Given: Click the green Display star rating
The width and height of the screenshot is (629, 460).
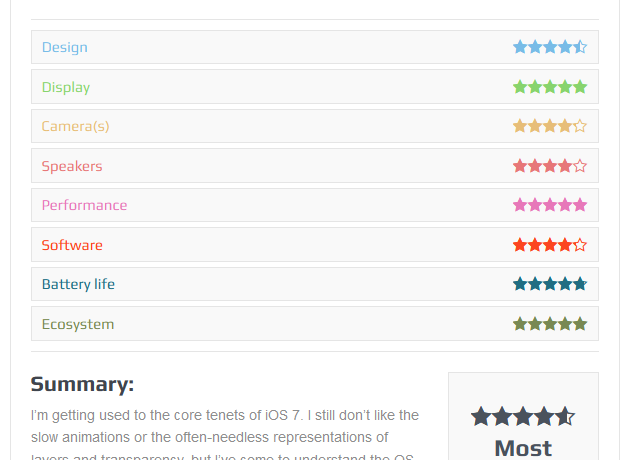Looking at the screenshot, I should click(549, 87).
